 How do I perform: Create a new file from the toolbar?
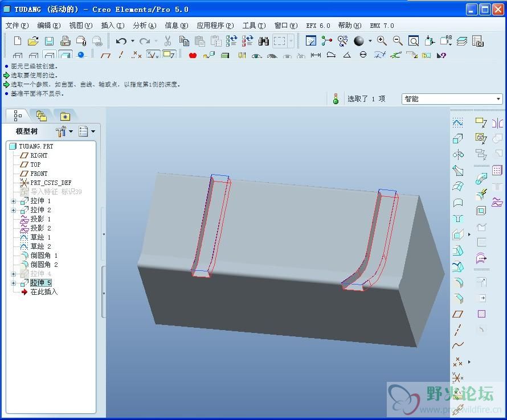18,41
